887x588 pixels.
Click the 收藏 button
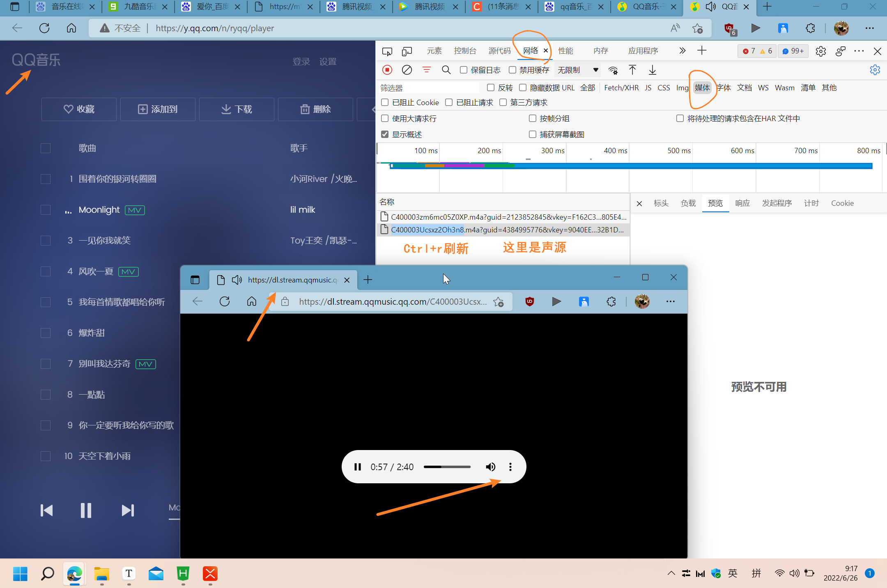pyautogui.click(x=79, y=109)
